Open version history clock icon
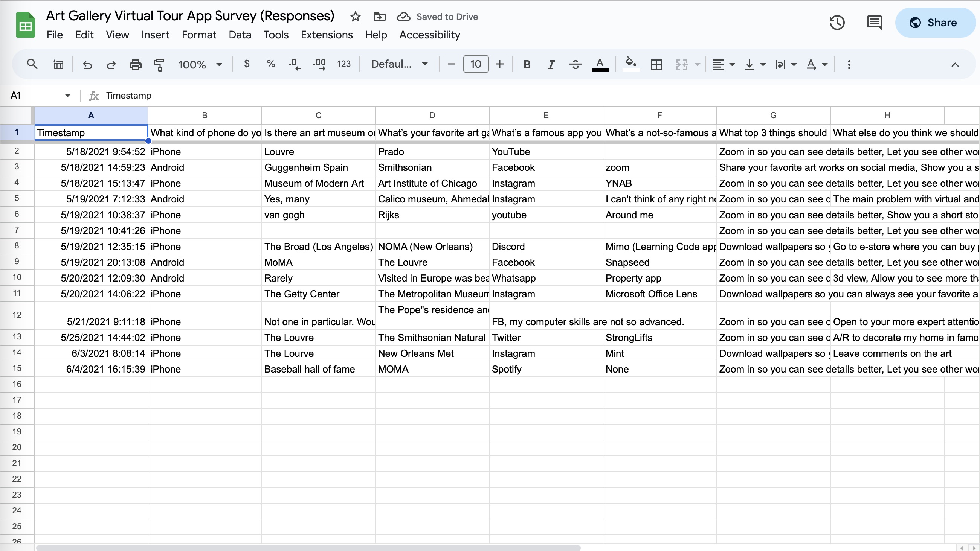This screenshot has width=980, height=551. [x=837, y=23]
